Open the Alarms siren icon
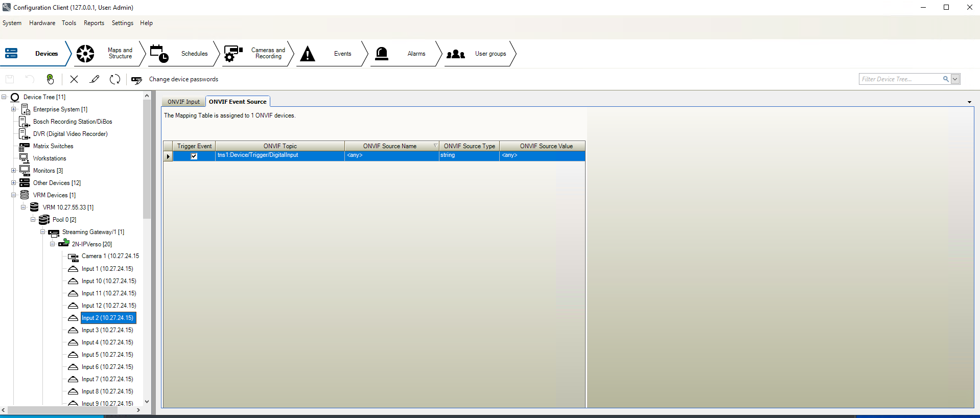980x418 pixels. tap(382, 54)
